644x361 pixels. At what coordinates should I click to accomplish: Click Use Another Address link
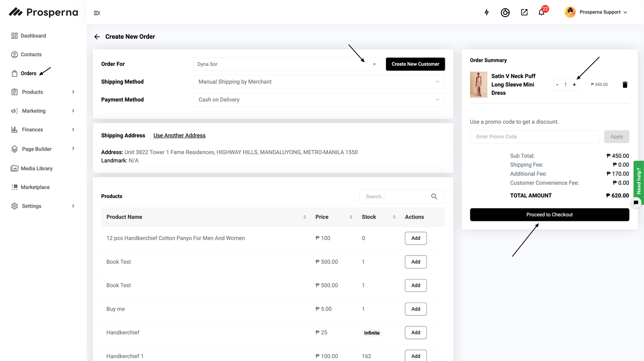[179, 136]
